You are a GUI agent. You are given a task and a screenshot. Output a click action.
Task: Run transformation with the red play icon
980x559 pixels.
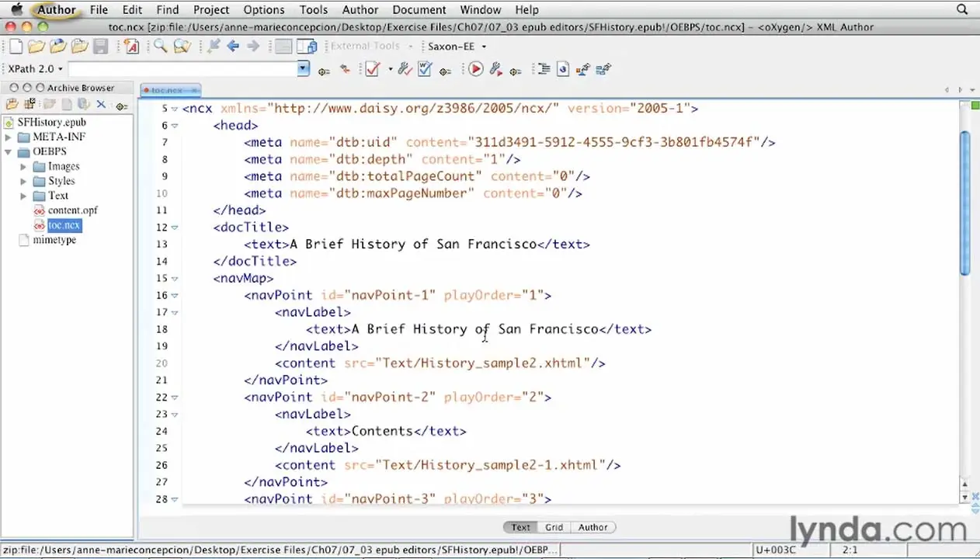point(475,69)
